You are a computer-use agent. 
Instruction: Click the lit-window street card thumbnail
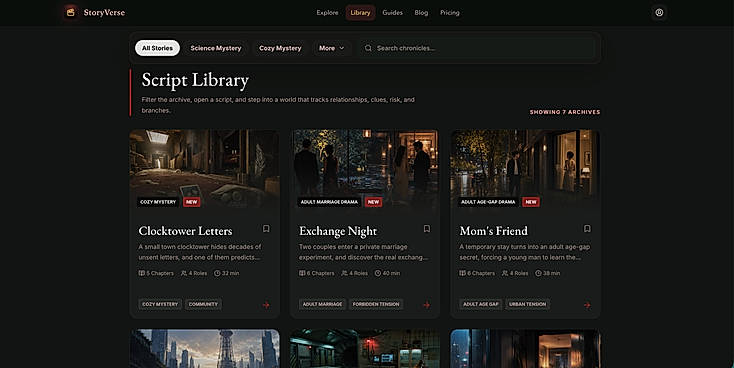(525, 349)
